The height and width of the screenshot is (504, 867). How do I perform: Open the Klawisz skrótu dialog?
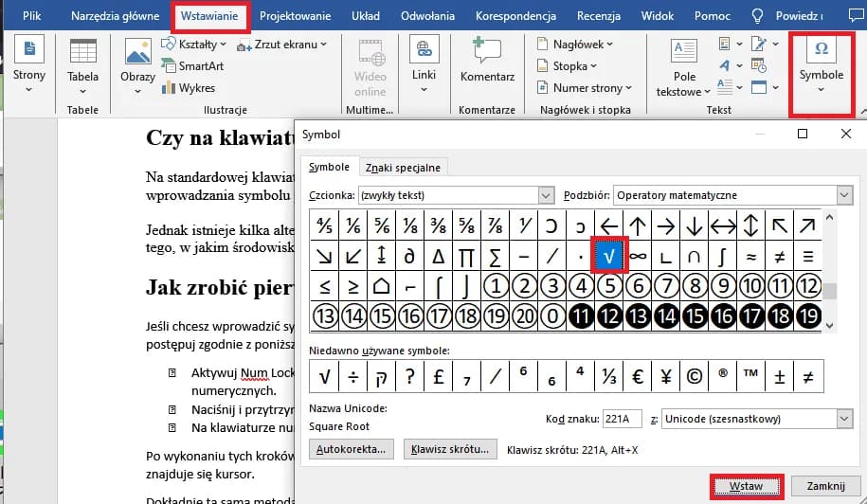coord(450,450)
